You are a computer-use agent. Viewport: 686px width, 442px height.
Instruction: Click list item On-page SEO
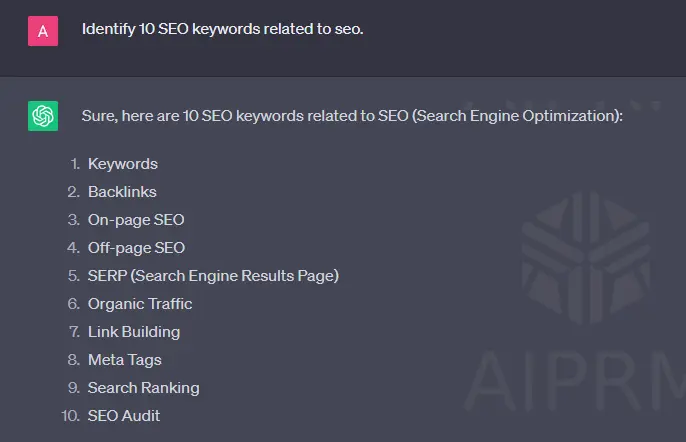pyautogui.click(x=136, y=220)
